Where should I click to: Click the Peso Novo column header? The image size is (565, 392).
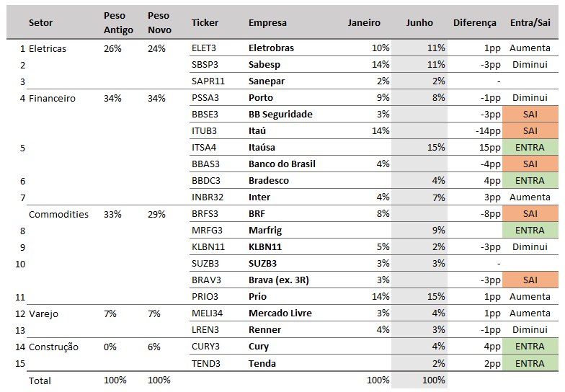[x=159, y=23]
